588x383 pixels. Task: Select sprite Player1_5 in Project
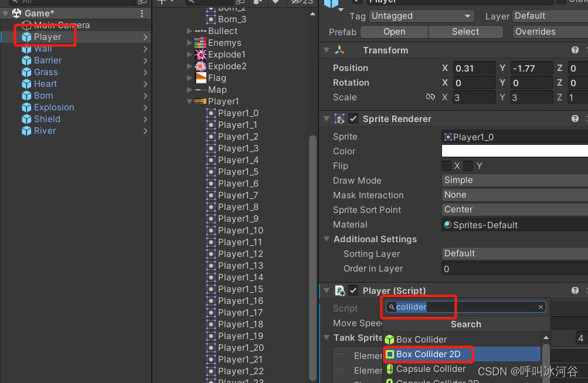pos(238,172)
